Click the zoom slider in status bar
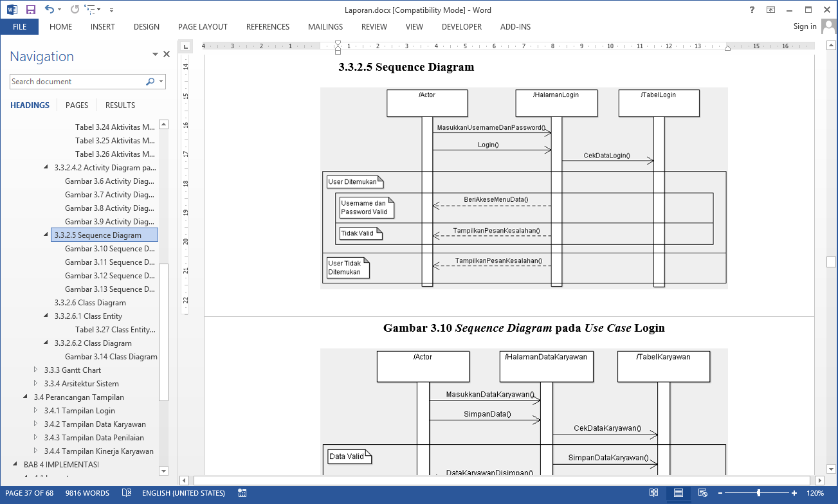838x504 pixels. pyautogui.click(x=759, y=493)
